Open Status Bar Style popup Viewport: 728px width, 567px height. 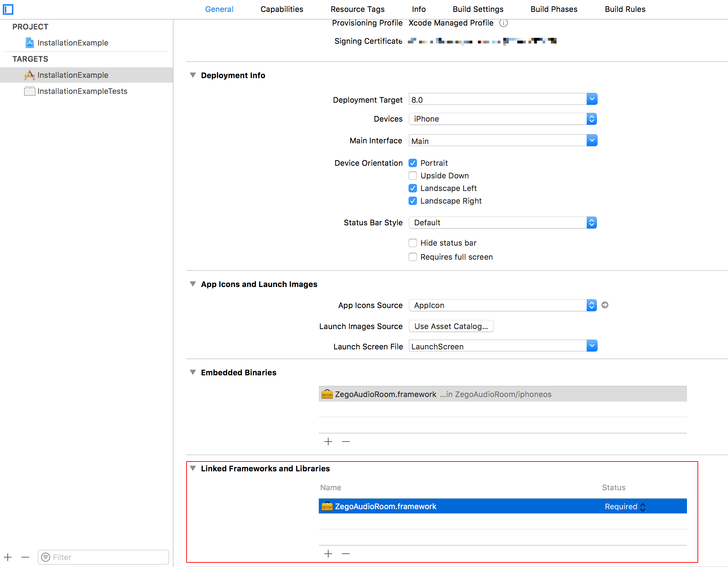[x=503, y=223]
